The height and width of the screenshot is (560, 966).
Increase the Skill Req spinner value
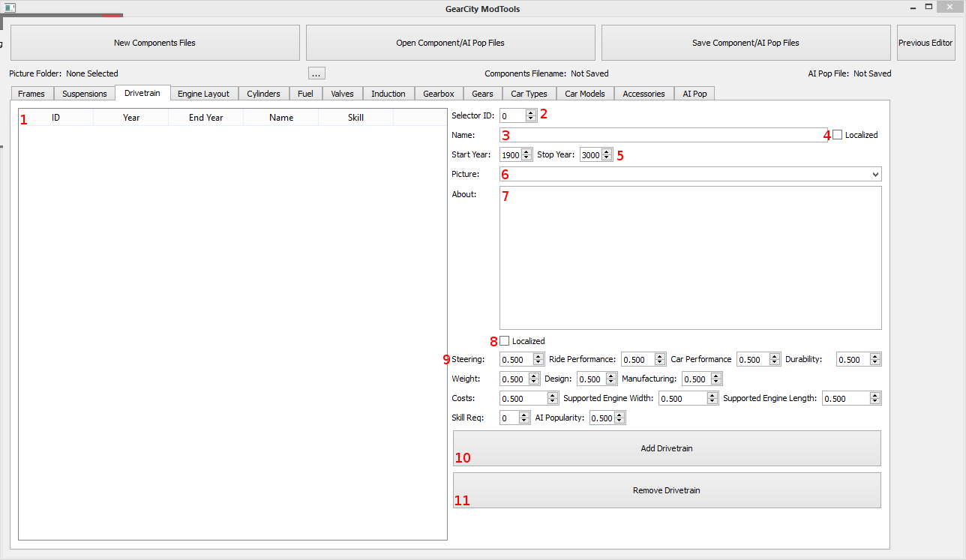coord(524,415)
